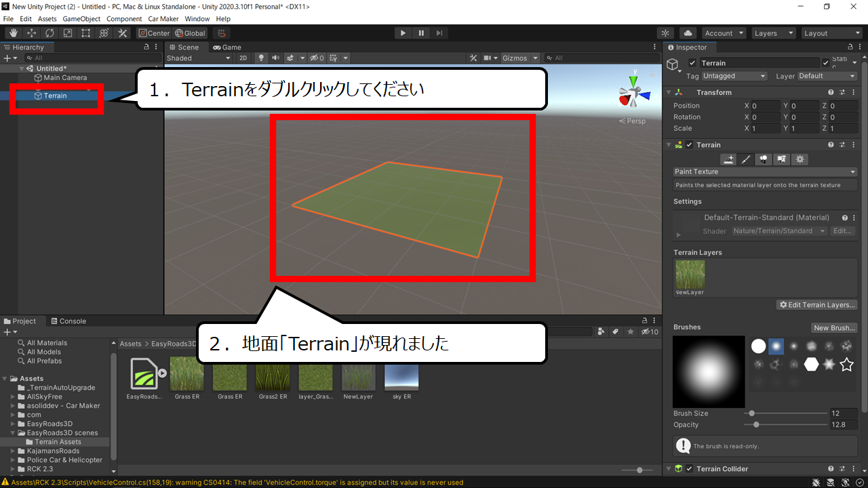Viewport: 868px width, 488px height.
Task: Open the Layers dropdown
Action: point(774,33)
